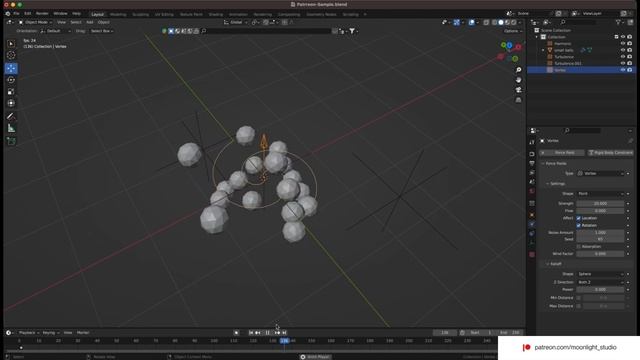640x360 pixels.
Task: Open the force field Type Vortex dropdown
Action: tap(600, 173)
